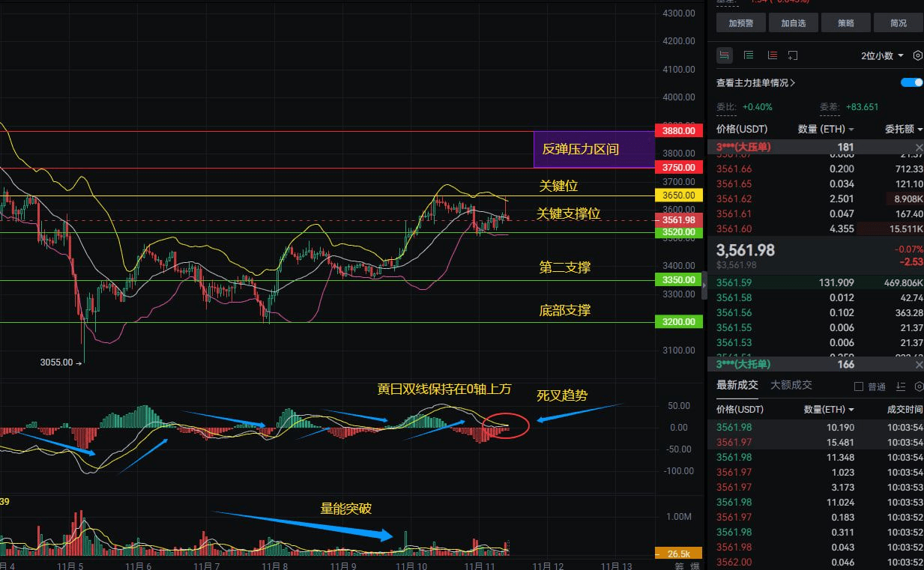Switch to the 大额成交 tab
The height and width of the screenshot is (570, 924).
coord(791,385)
